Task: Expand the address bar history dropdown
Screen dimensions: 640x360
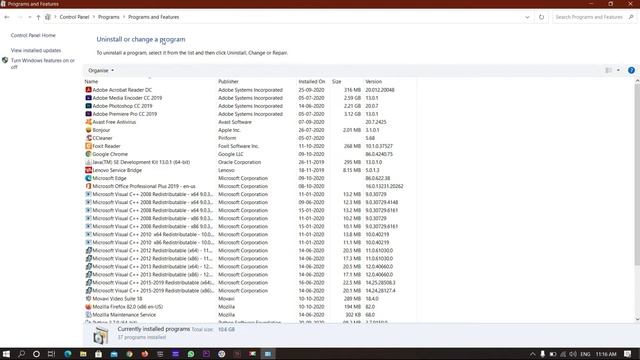Action: [x=527, y=17]
